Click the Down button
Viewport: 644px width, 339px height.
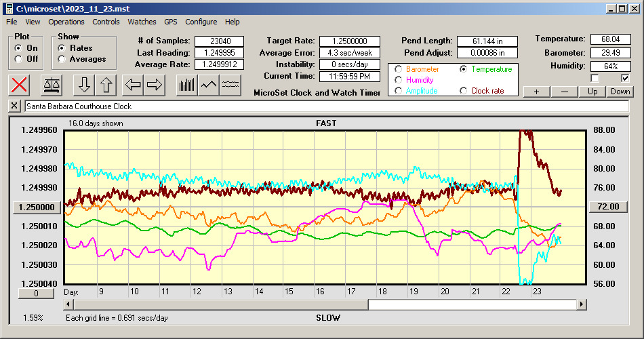click(620, 92)
